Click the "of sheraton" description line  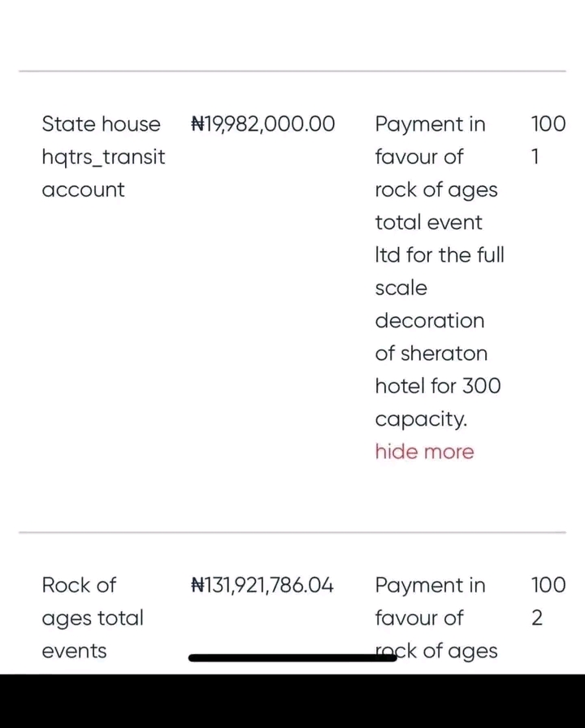point(431,353)
